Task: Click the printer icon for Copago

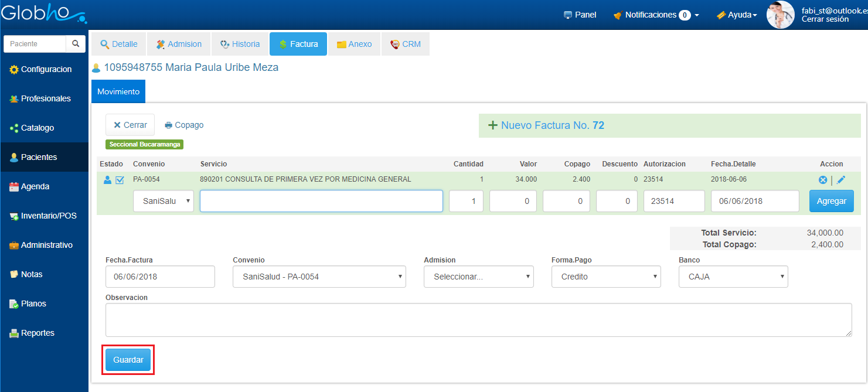Action: point(169,125)
